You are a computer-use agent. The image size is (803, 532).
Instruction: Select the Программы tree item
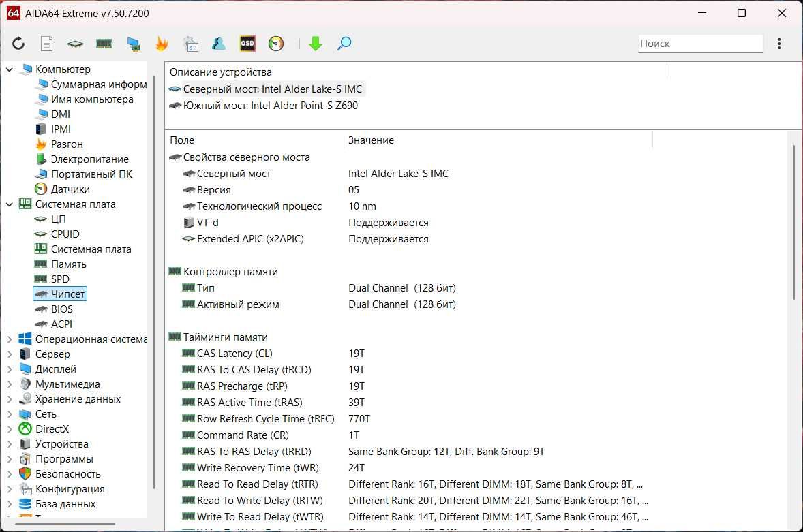(57, 459)
